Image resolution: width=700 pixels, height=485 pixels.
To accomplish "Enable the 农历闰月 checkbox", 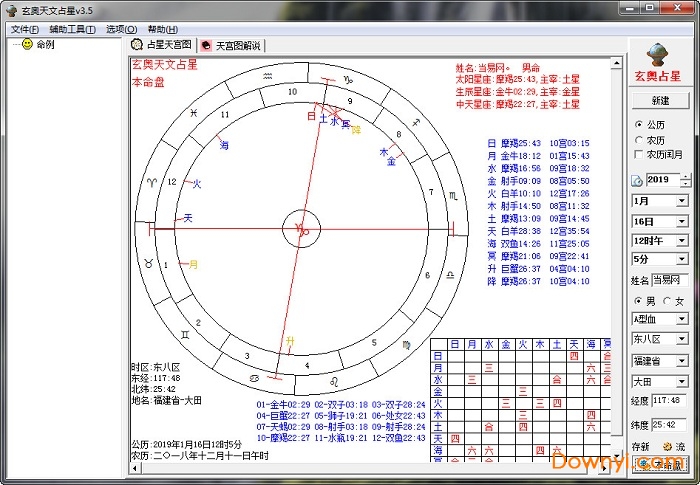I will coord(638,155).
